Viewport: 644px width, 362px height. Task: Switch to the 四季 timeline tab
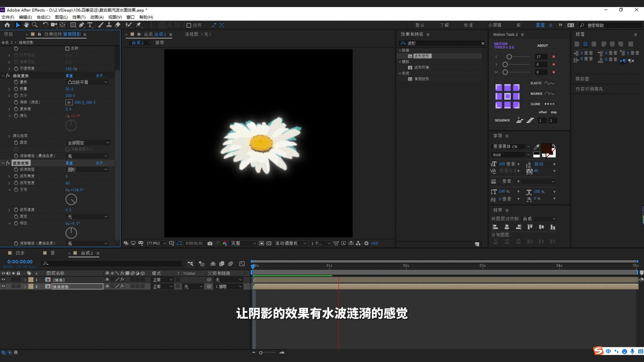(20, 253)
